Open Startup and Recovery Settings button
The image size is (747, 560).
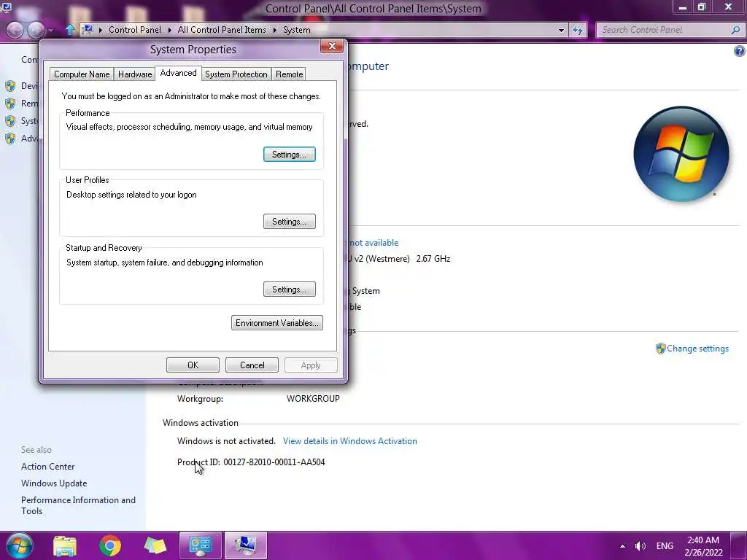pos(289,289)
